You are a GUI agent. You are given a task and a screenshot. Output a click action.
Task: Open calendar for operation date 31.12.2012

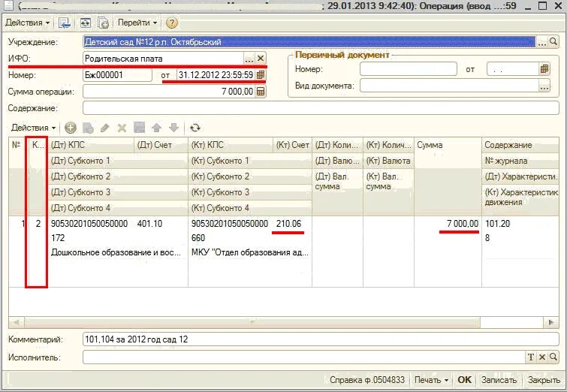click(x=261, y=75)
